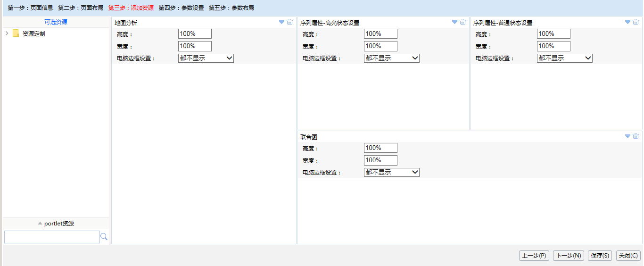Screen dimensions: 644x266
Task: Click the 下一步(N) button
Action: coord(569,256)
